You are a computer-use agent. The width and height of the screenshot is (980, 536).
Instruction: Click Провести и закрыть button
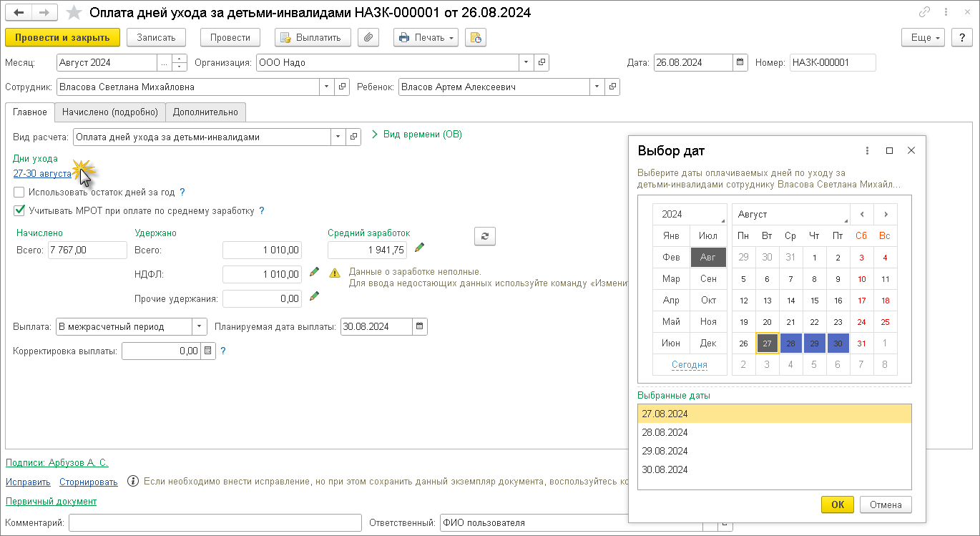(62, 37)
